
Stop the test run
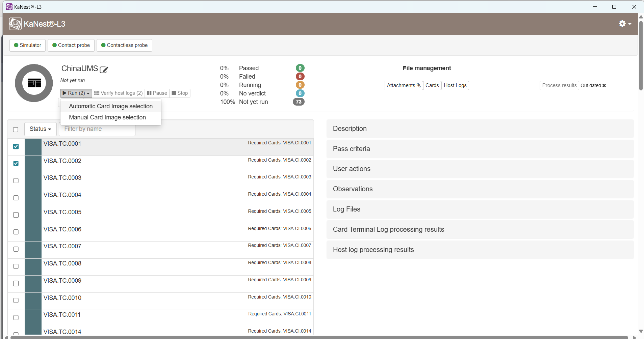tap(180, 93)
